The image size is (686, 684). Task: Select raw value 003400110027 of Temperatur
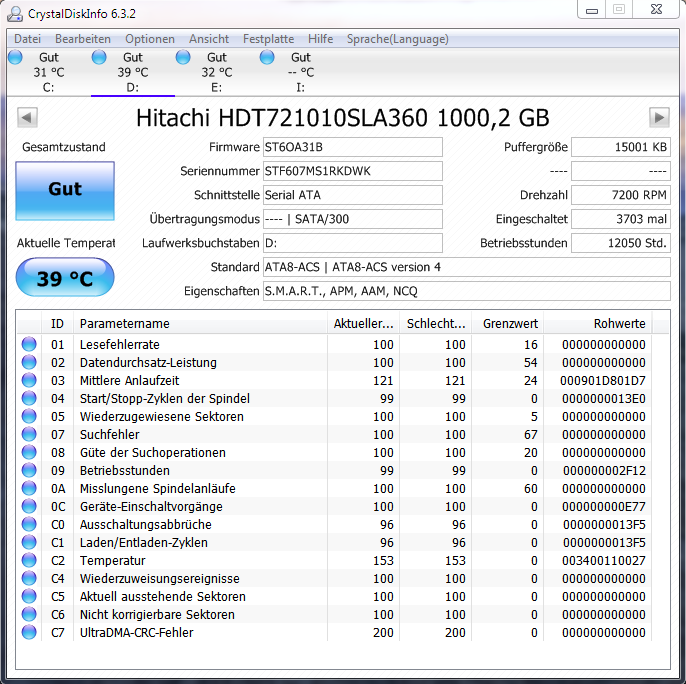click(x=604, y=560)
